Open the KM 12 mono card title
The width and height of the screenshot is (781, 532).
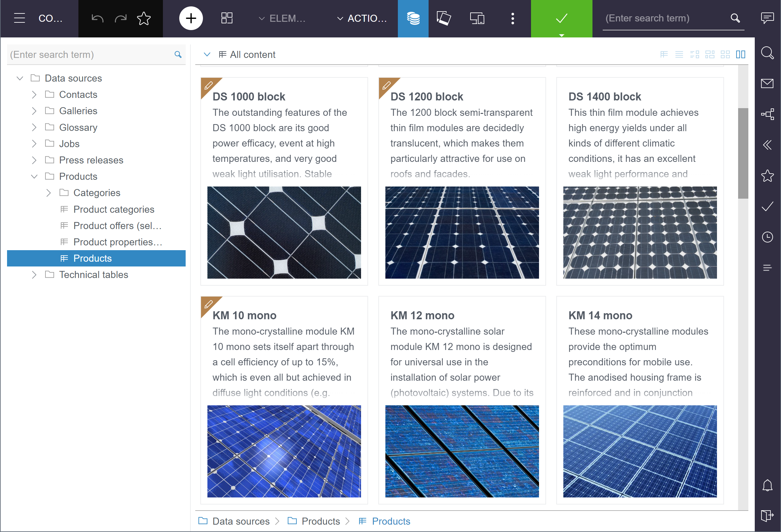[422, 316]
